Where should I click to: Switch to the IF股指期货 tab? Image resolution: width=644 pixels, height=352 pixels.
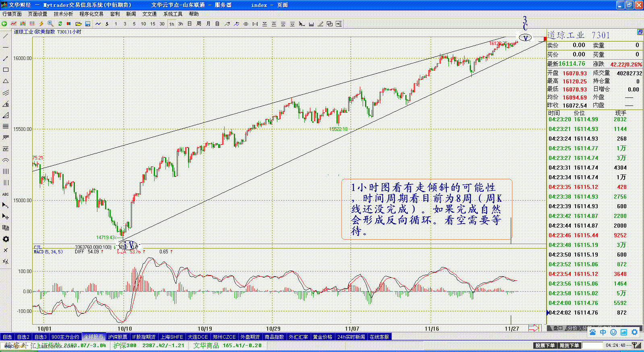[144, 337]
